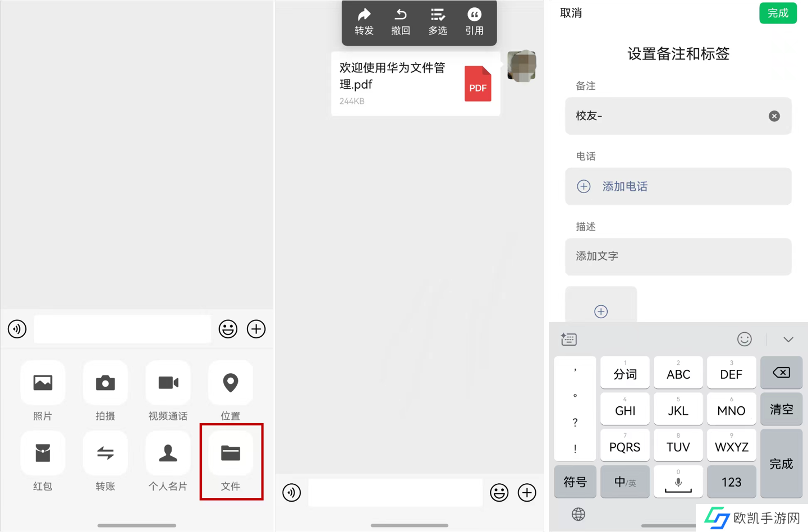Share a 个人名片 contact card
Image resolution: width=808 pixels, height=532 pixels.
pyautogui.click(x=168, y=453)
